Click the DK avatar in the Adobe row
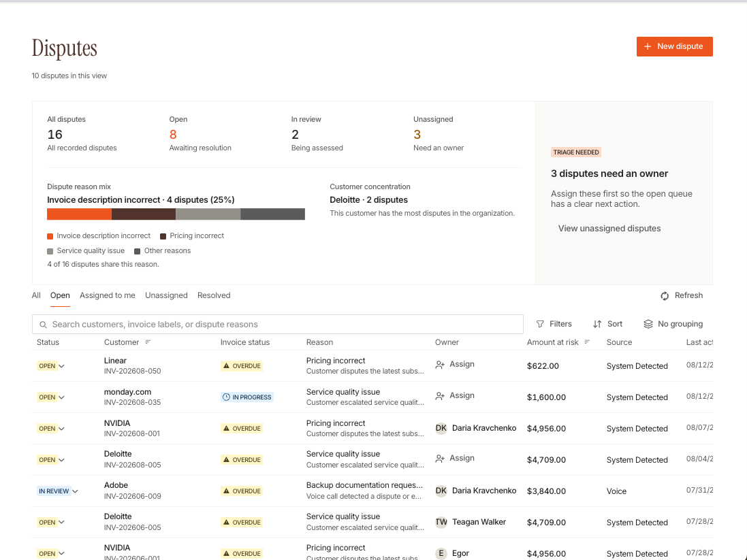747x560 pixels. [x=441, y=491]
